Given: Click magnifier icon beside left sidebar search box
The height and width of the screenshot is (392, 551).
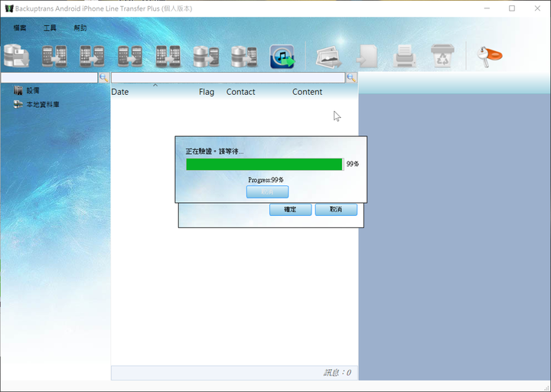Looking at the screenshot, I should tap(104, 77).
